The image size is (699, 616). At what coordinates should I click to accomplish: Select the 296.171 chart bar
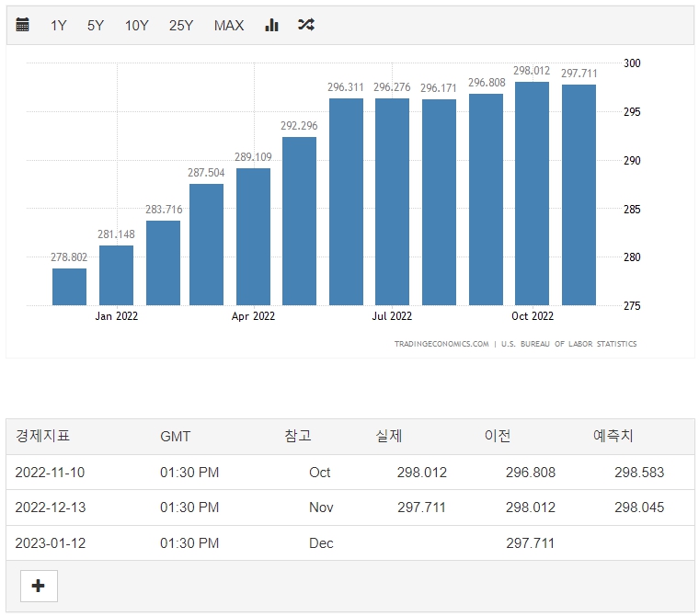[x=439, y=202]
